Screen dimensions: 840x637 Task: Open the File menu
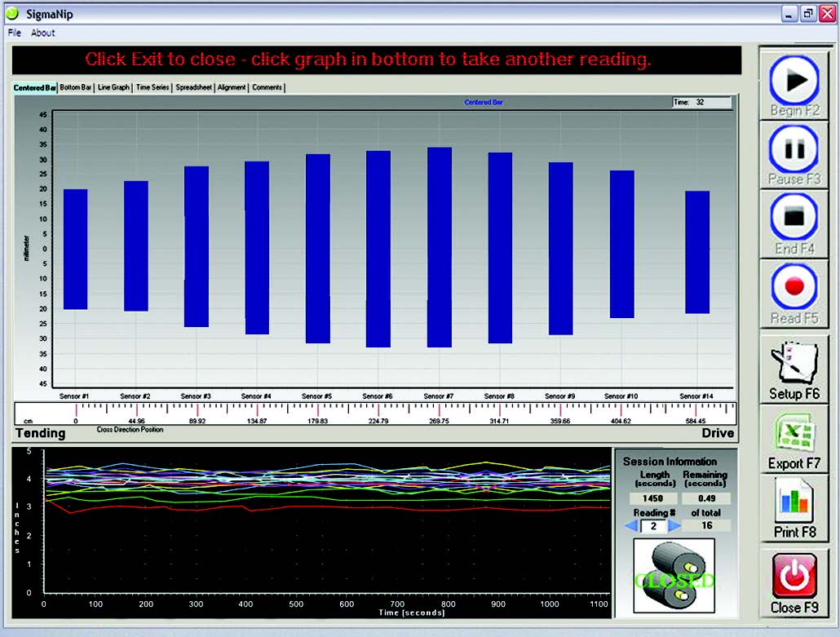pyautogui.click(x=15, y=33)
